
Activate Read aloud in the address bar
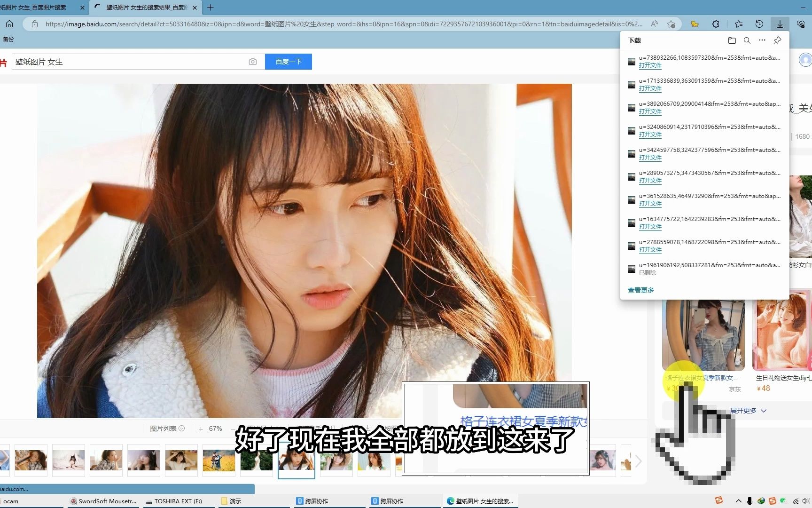[654, 24]
